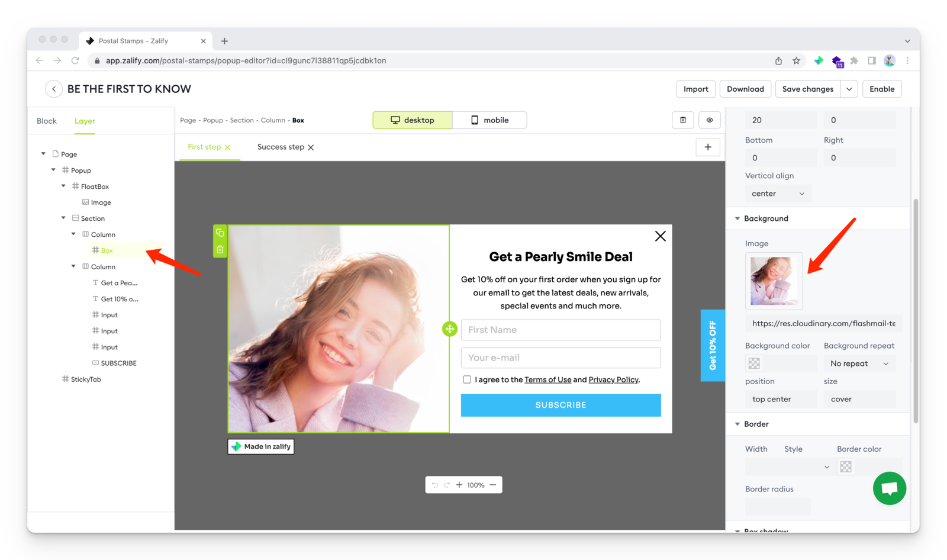Click the Enable button
The image size is (947, 560).
(x=881, y=89)
